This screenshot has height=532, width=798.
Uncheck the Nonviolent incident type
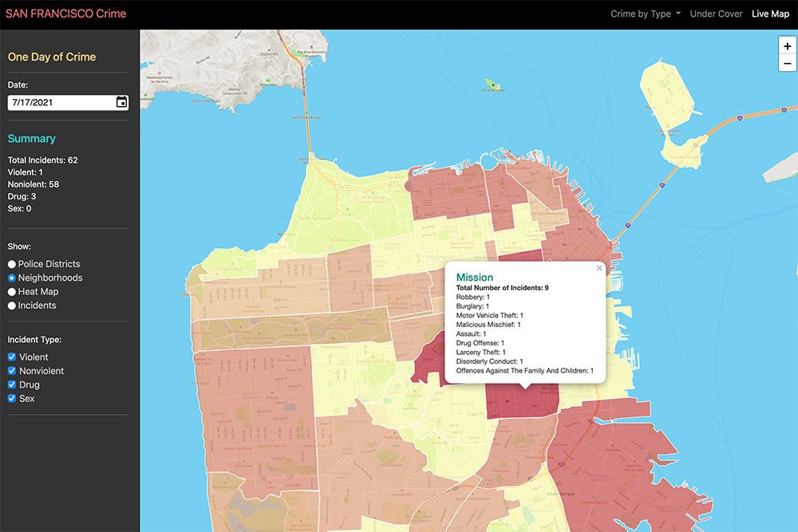point(12,371)
